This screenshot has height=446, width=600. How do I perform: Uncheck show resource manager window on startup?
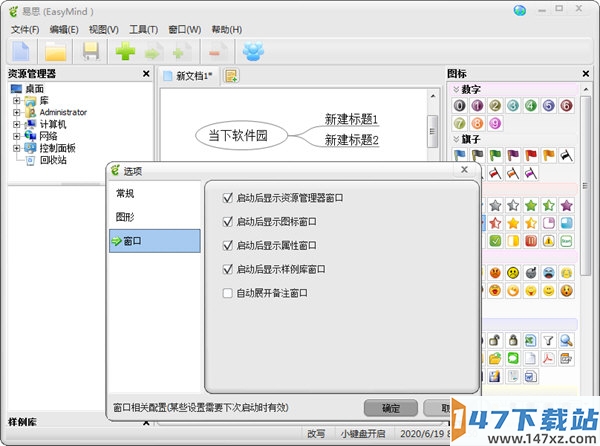coord(230,197)
